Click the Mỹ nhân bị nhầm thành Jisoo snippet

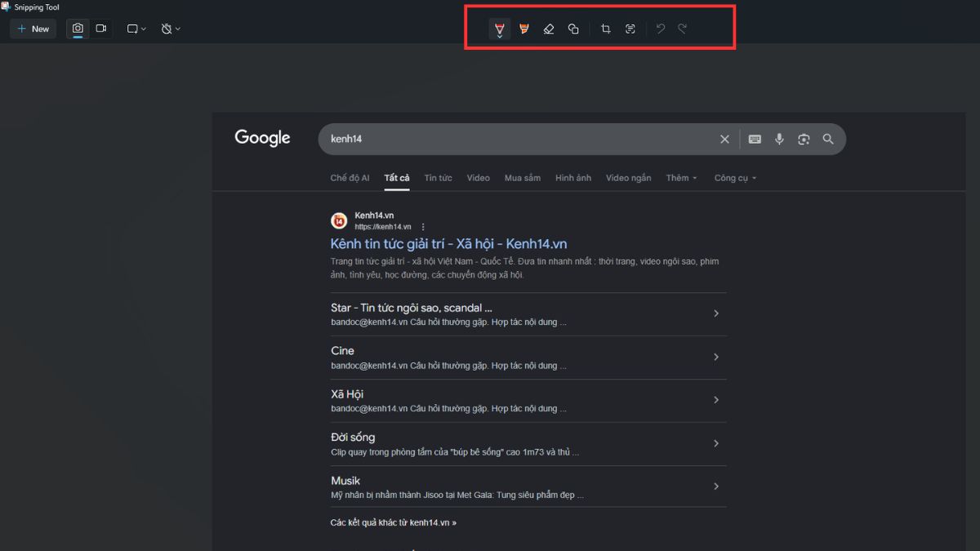coord(457,495)
